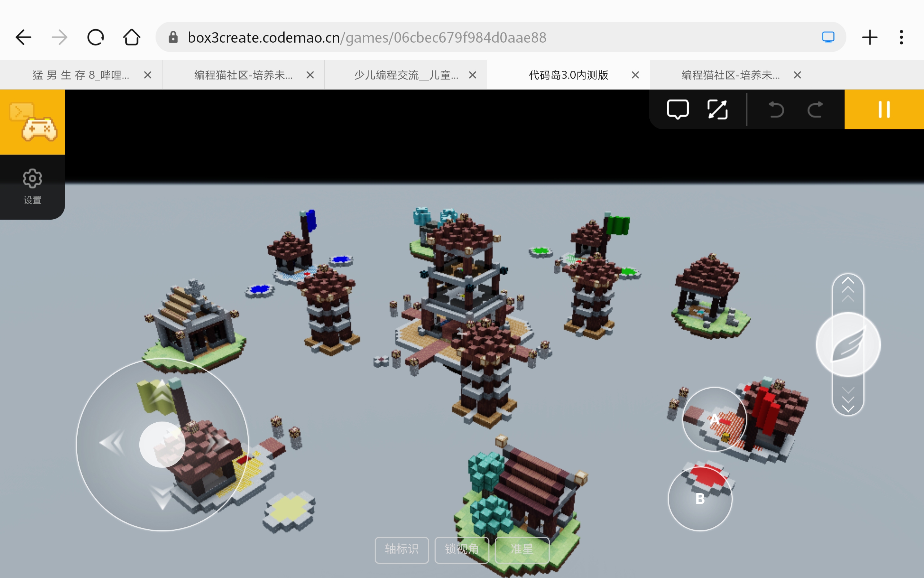
Task: Open a new browser tab
Action: 870,38
